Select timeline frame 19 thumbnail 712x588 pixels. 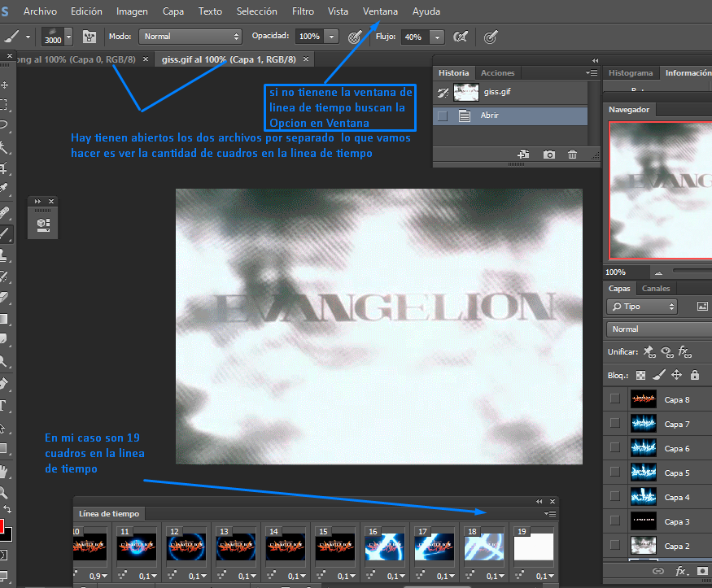point(534,547)
